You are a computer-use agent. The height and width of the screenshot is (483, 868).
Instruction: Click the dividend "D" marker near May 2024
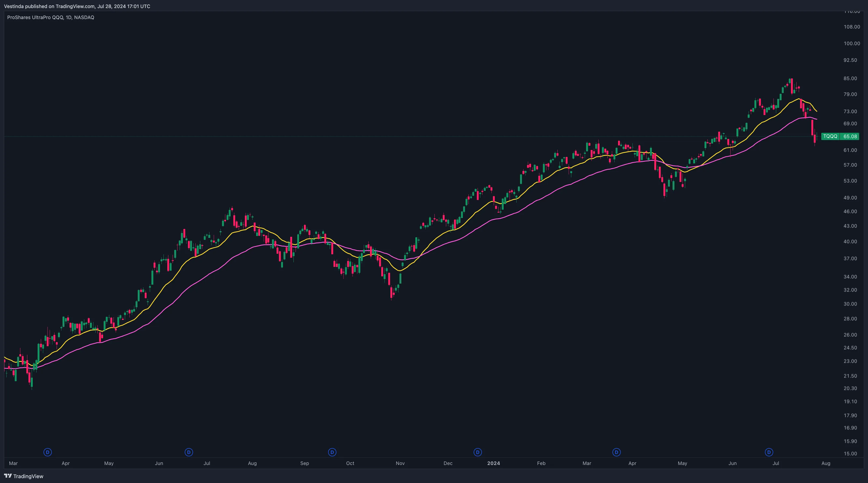(616, 453)
